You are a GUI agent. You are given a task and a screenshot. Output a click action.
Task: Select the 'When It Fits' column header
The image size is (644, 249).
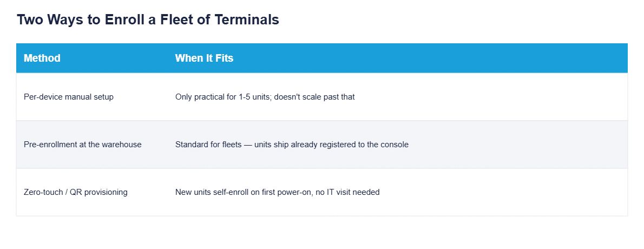pos(204,58)
